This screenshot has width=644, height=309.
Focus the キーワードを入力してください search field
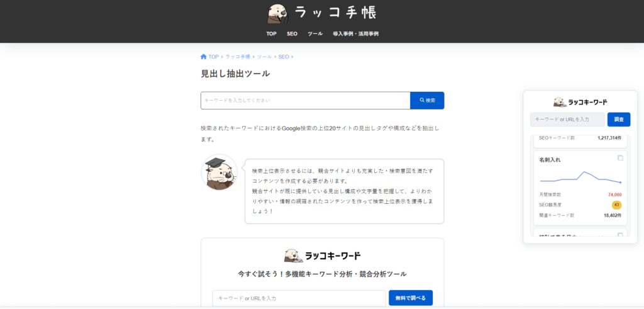[305, 100]
